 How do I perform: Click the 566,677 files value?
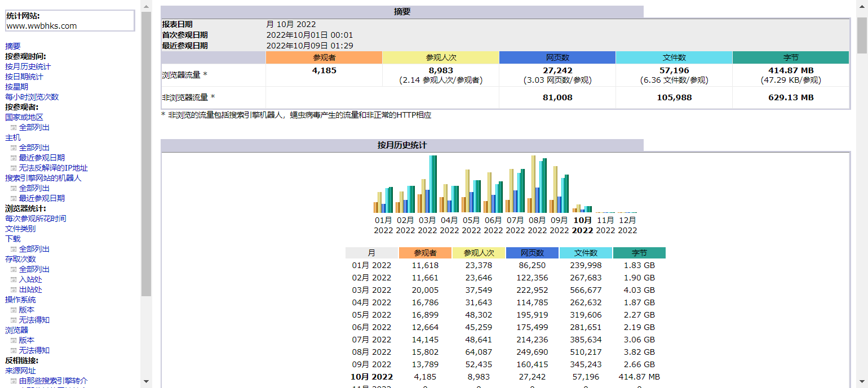586,290
